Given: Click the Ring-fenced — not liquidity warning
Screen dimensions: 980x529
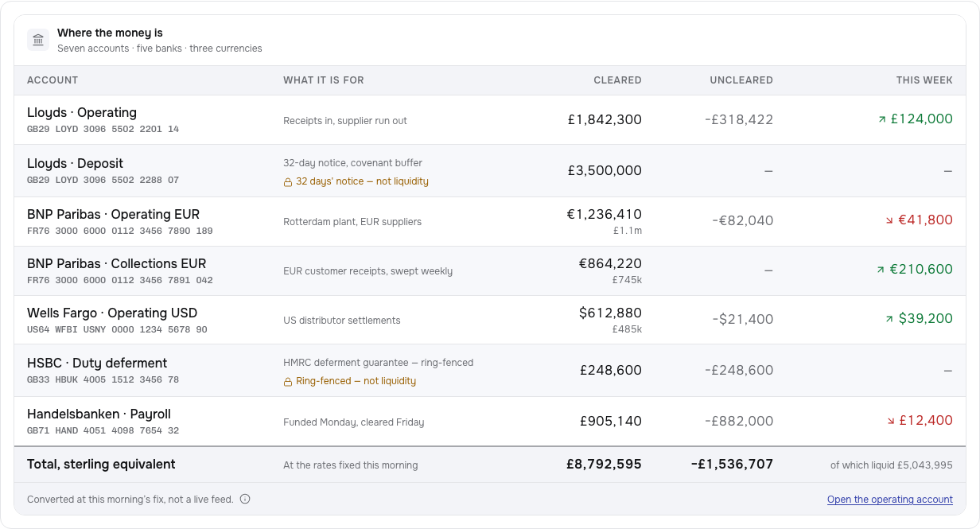Looking at the screenshot, I should pyautogui.click(x=356, y=381).
